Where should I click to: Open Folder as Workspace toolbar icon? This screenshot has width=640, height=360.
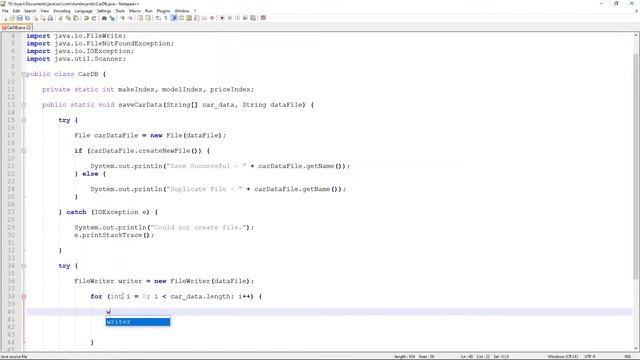pyautogui.click(x=204, y=18)
